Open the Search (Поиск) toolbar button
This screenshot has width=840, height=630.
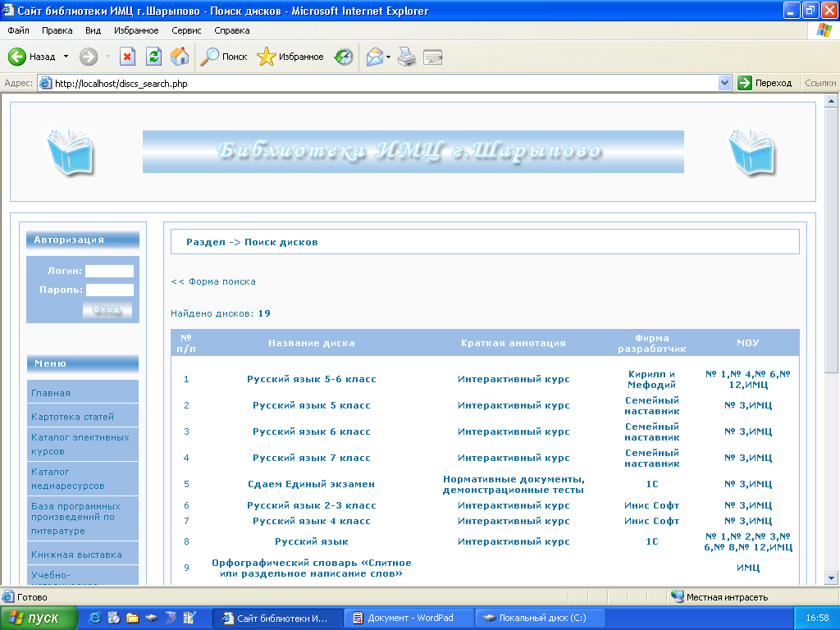(x=225, y=57)
